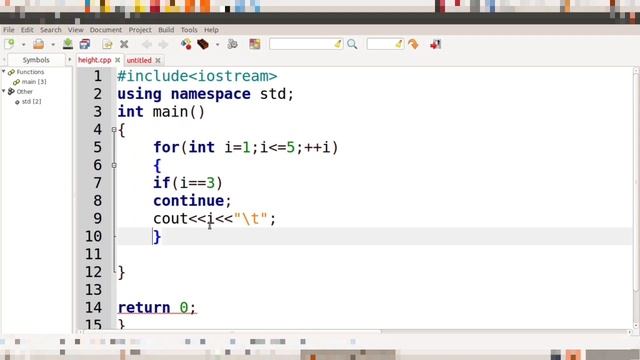
Task: Switch to the Symbols sidebar tab
Action: pos(36,60)
